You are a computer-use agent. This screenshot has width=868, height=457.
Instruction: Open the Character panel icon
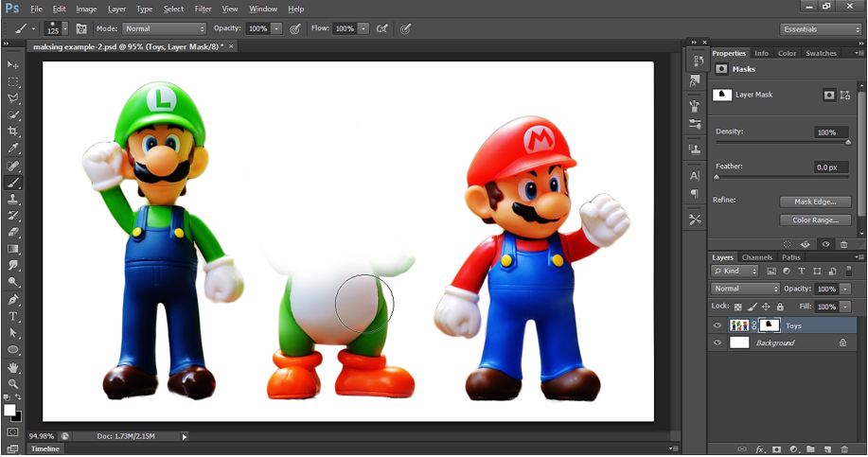(696, 176)
